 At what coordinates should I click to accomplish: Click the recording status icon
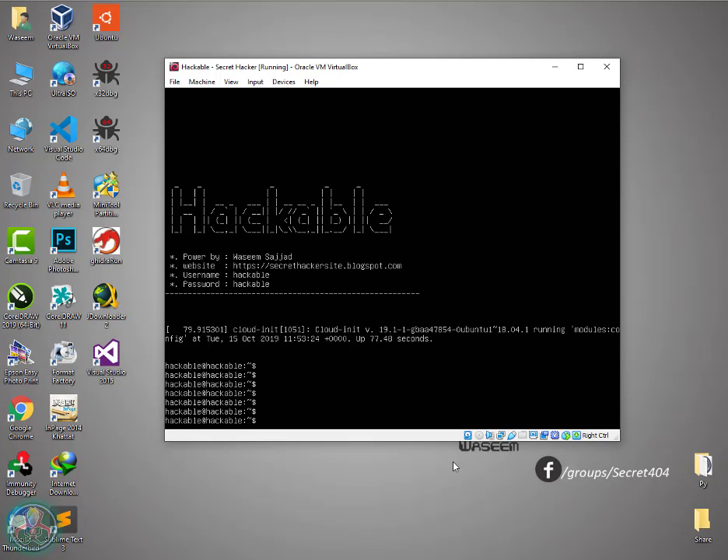point(544,435)
